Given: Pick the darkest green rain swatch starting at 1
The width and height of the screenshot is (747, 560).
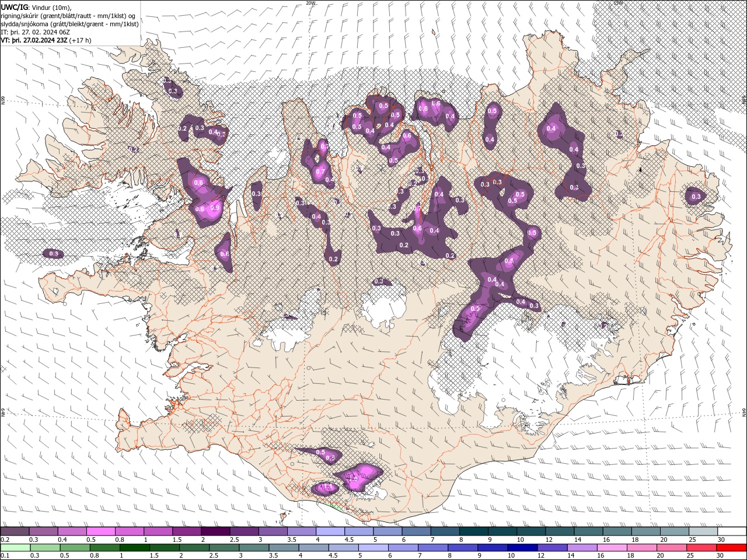Looking at the screenshot, I should tap(134, 547).
